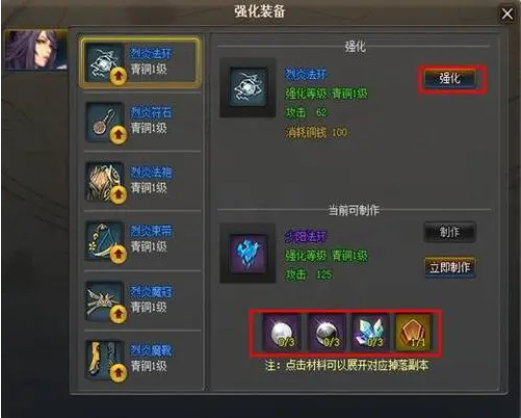The image size is (521, 418).
Task: Open the purple-haired character portrait
Action: tap(36, 50)
